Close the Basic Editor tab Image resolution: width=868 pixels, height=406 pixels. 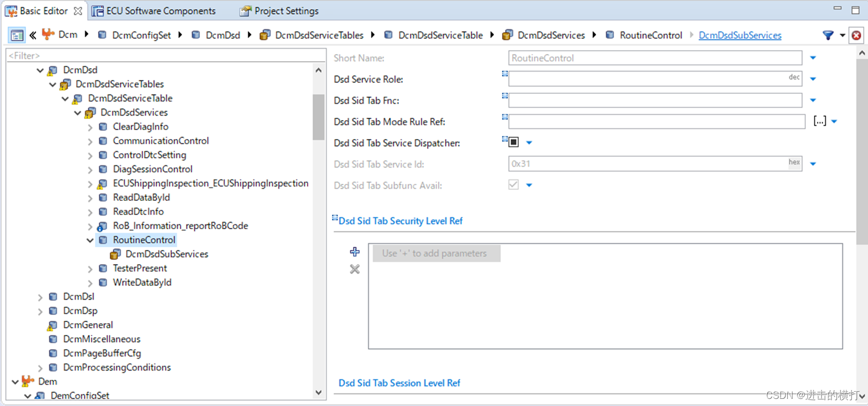(x=78, y=11)
